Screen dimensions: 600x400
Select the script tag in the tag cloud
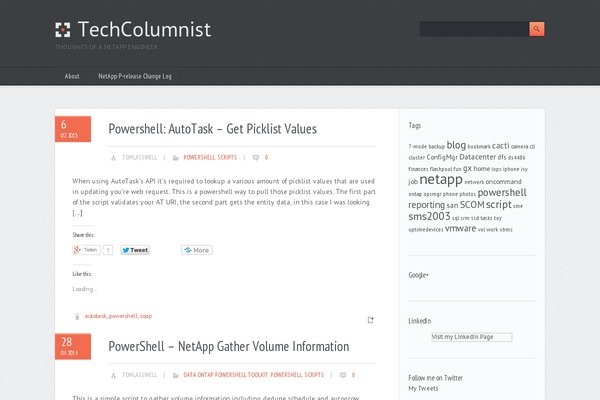coord(499,205)
